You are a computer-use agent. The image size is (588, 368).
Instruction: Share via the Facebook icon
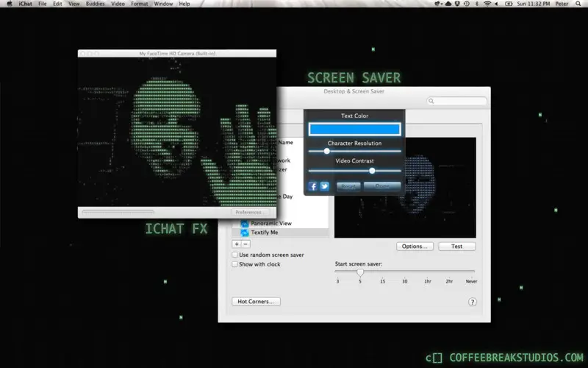[312, 186]
